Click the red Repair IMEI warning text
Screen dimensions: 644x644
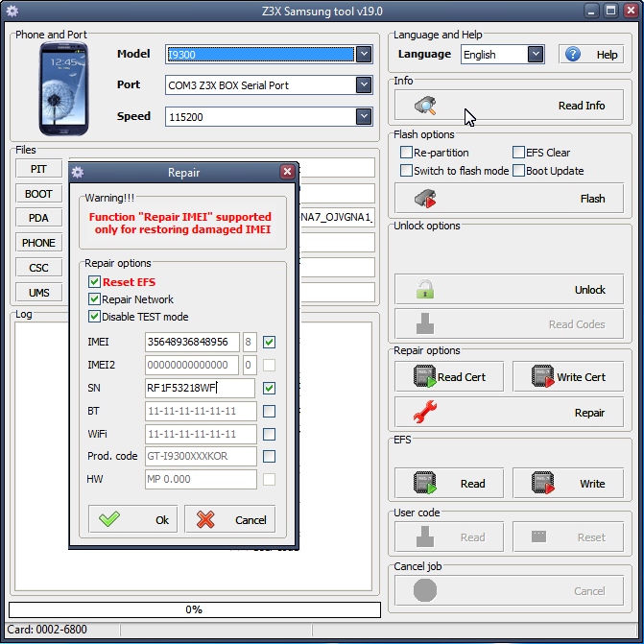180,223
